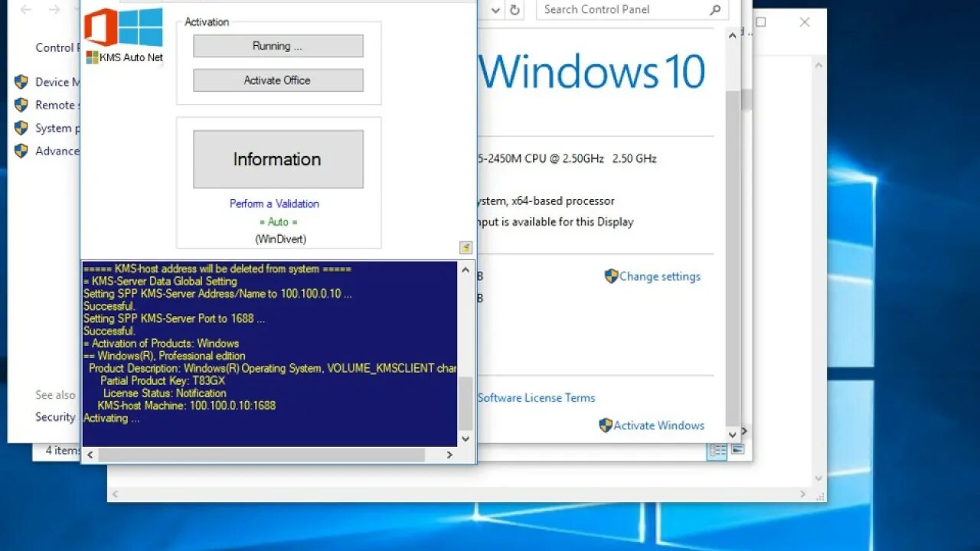
Task: Click the Running ... activation button
Action: pyautogui.click(x=278, y=46)
